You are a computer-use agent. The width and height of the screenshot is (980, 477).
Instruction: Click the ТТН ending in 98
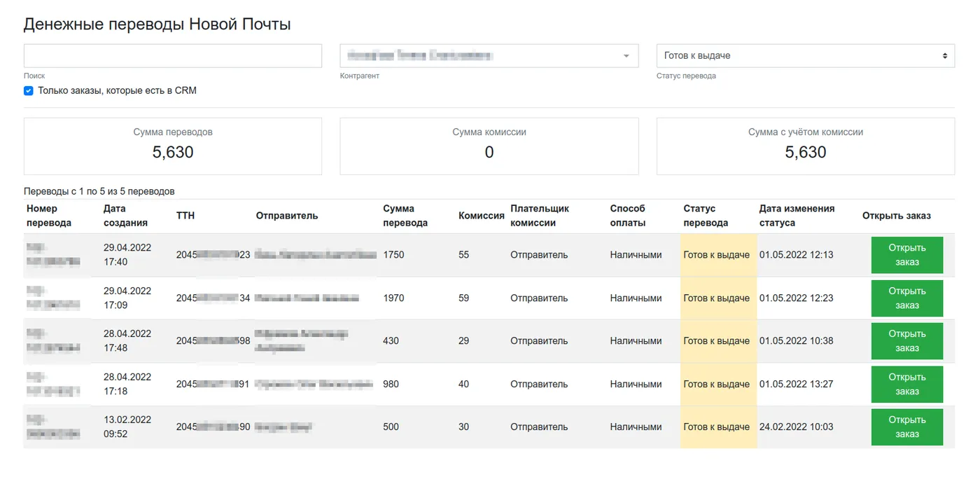[x=213, y=341]
